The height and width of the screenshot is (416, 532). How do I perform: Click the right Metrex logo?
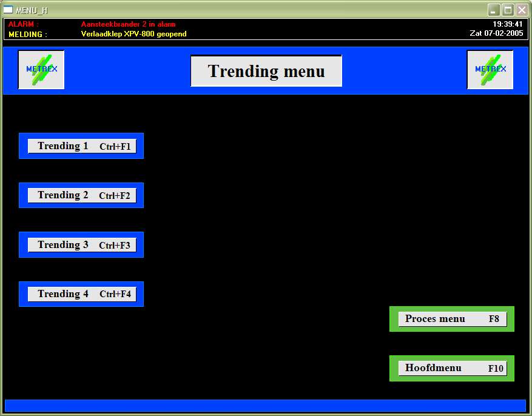(490, 69)
